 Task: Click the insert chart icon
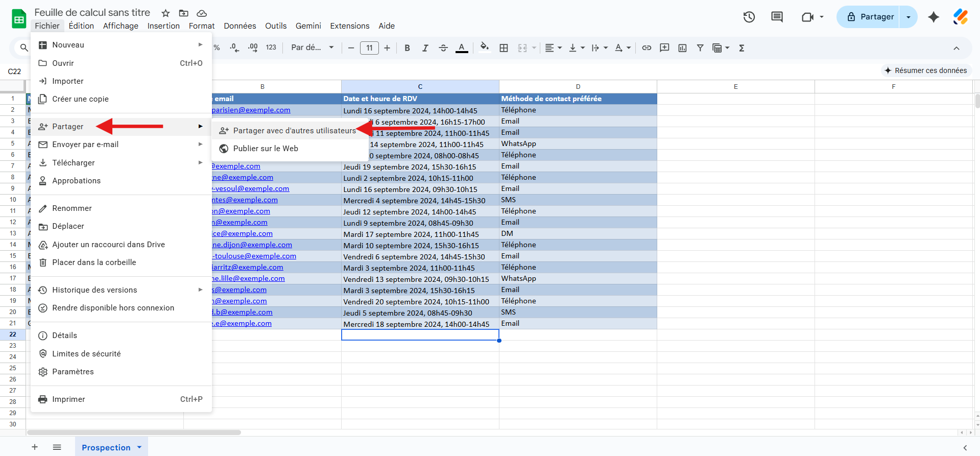point(682,48)
